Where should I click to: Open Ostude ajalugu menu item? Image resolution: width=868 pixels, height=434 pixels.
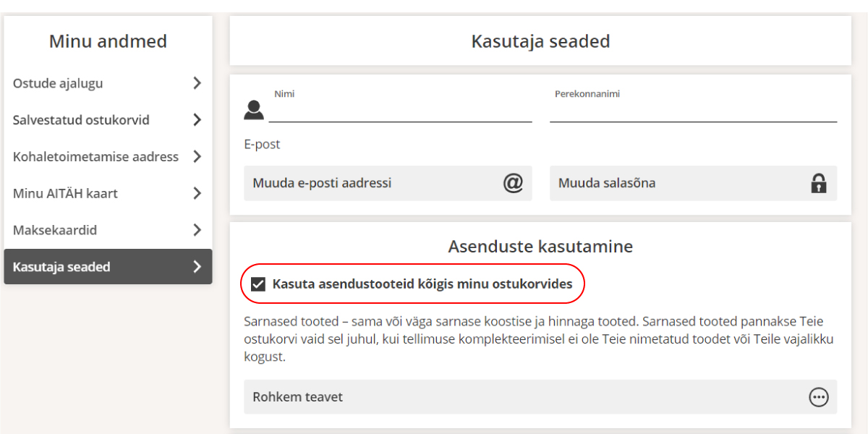coord(58,83)
